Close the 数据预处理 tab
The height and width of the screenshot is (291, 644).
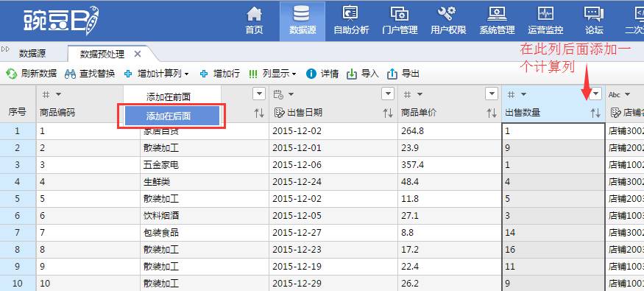[x=138, y=54]
